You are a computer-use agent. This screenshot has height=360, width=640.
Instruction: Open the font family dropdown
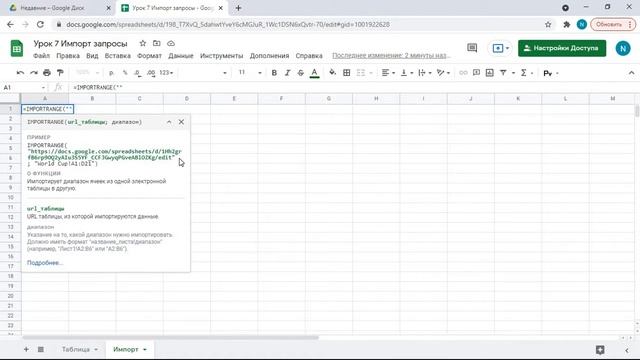(204, 73)
